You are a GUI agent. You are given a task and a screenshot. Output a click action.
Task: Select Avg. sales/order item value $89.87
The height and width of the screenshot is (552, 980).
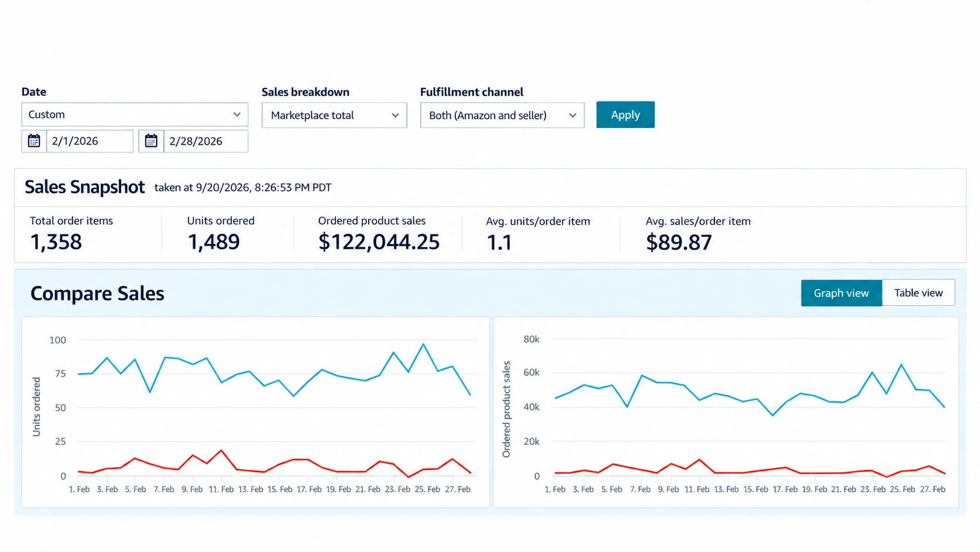[679, 242]
